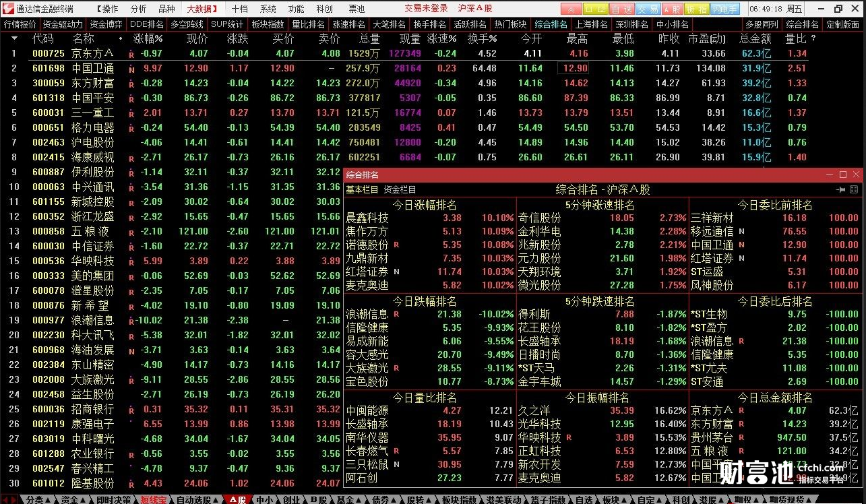
Task: Click the 沪深A股 market label
Action: (475, 9)
